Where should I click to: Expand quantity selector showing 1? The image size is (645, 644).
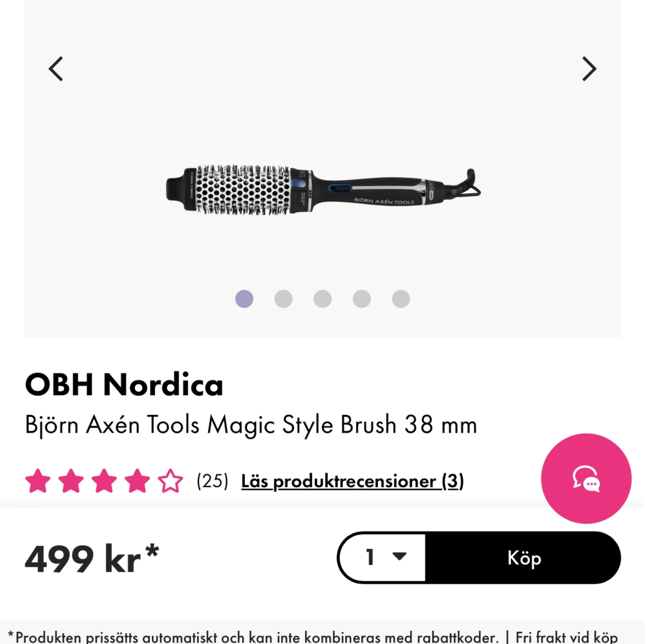coord(381,557)
